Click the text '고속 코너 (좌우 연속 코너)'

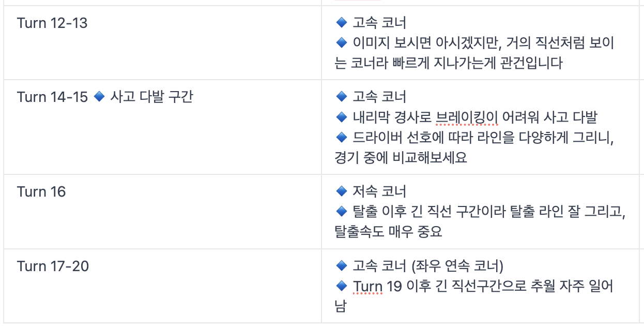(428, 266)
